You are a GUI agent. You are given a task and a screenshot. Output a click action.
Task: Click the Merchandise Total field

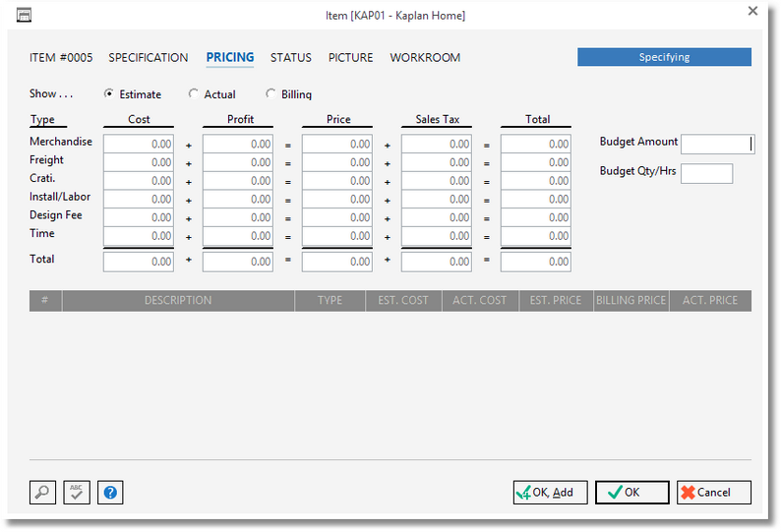point(536,144)
